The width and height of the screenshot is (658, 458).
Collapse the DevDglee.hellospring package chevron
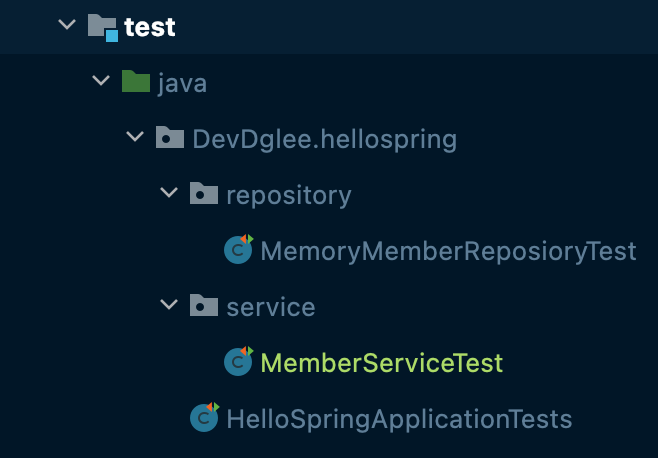(x=135, y=137)
